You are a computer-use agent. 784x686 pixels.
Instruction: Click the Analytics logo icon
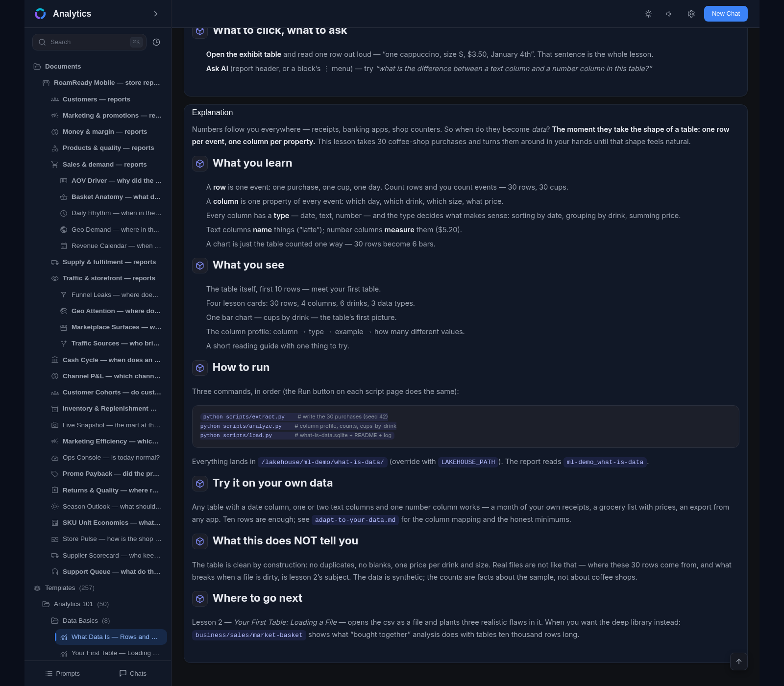40,14
